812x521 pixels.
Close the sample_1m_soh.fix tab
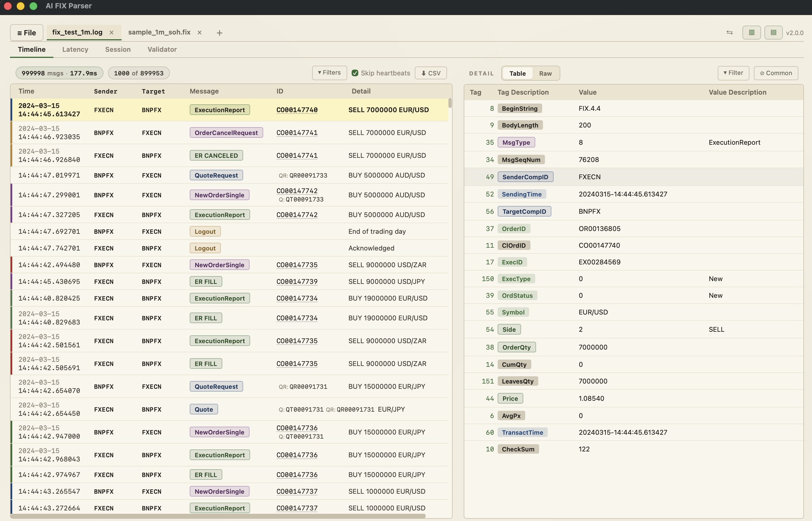pyautogui.click(x=199, y=33)
